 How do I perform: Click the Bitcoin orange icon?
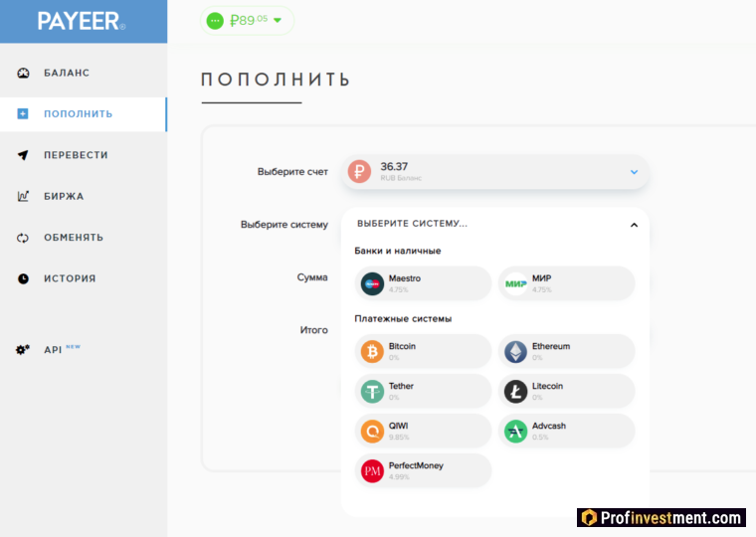pos(372,352)
